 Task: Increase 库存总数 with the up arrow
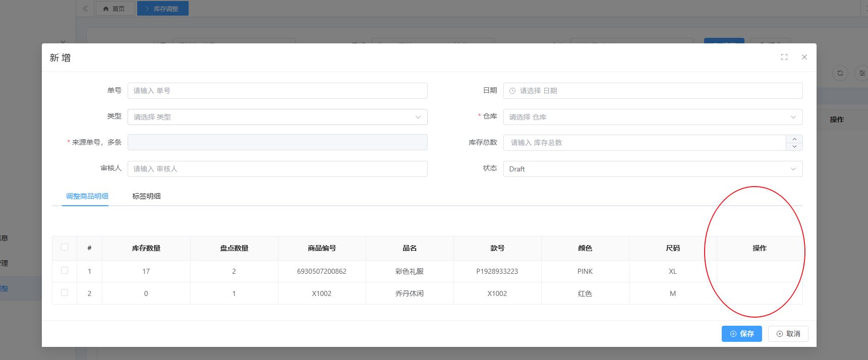pyautogui.click(x=794, y=139)
